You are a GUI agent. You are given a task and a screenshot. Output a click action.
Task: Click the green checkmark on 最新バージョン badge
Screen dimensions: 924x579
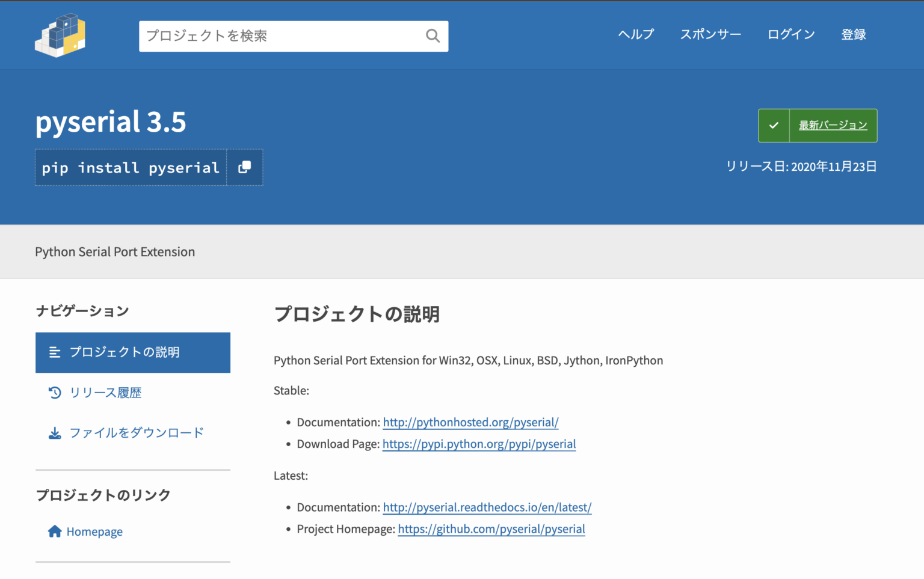point(774,125)
